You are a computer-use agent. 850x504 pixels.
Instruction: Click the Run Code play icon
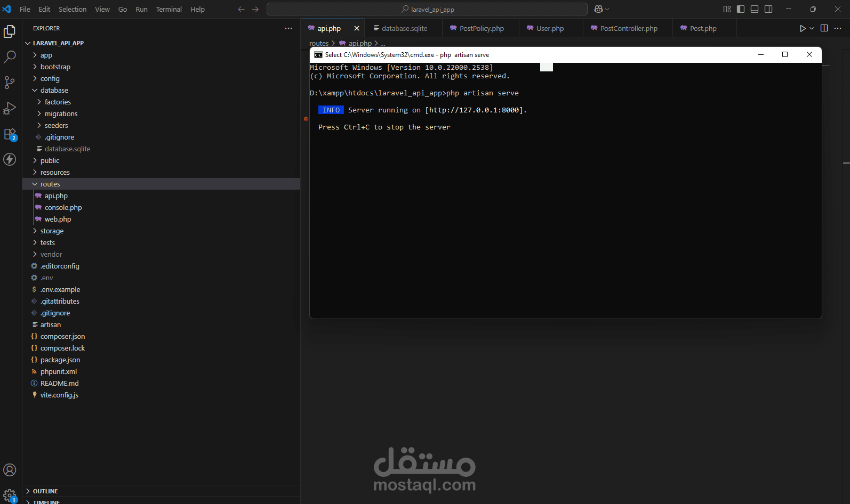(x=802, y=28)
